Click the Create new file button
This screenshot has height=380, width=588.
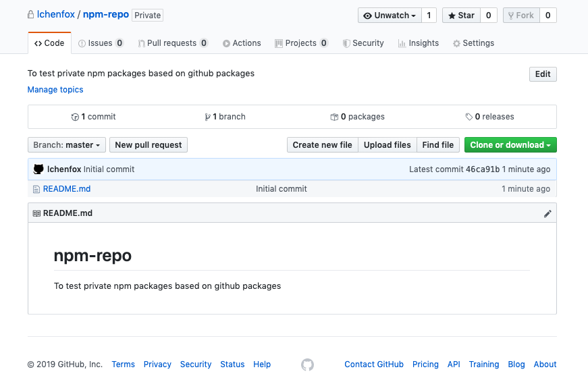[x=322, y=145]
